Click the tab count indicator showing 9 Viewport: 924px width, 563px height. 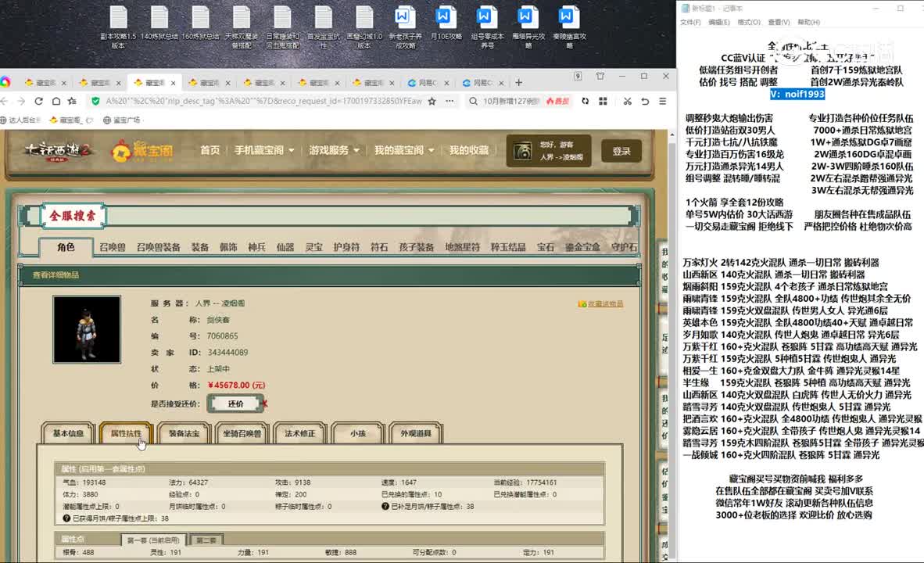click(578, 76)
